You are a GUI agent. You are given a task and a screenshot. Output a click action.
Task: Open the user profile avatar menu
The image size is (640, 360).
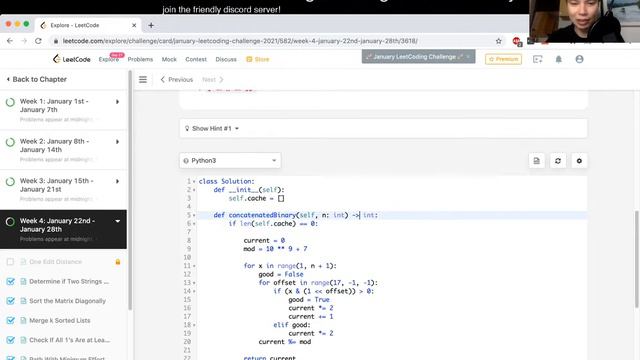tap(579, 59)
